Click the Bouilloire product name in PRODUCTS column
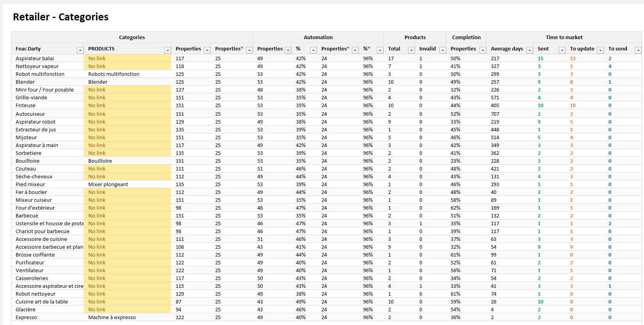Image resolution: width=644 pixels, height=325 pixels. tap(100, 161)
